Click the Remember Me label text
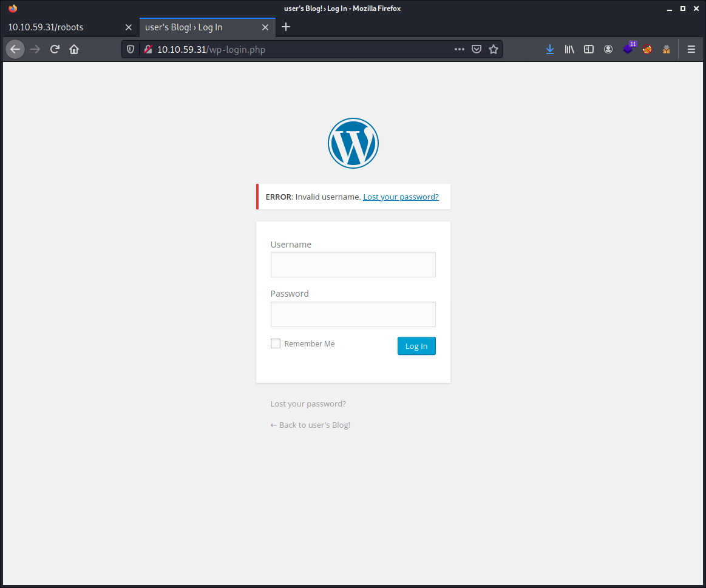 (310, 343)
